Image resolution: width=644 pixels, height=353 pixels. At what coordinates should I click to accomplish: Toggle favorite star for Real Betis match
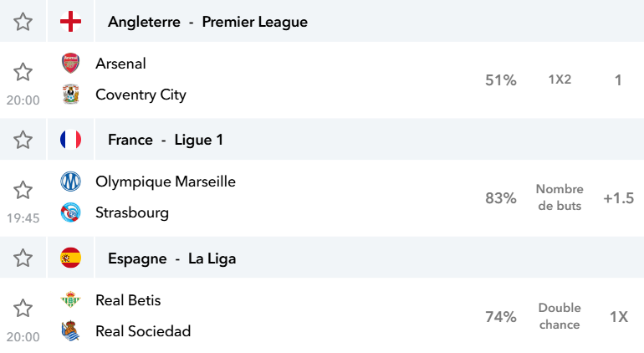coord(23,308)
